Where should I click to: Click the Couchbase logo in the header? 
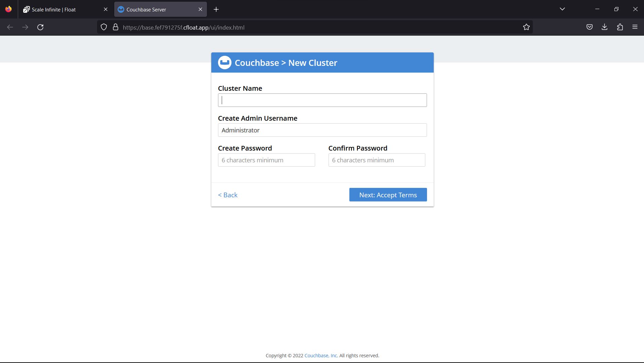point(224,63)
